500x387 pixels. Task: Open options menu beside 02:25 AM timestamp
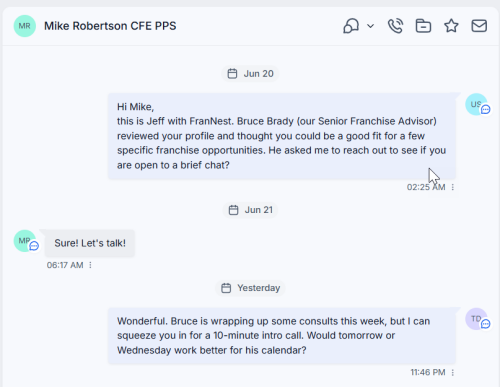coord(453,187)
